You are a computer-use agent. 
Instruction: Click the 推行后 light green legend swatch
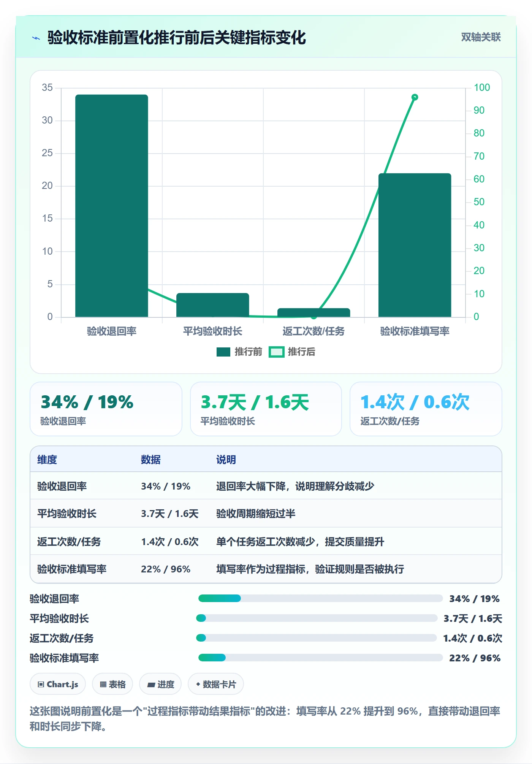276,352
